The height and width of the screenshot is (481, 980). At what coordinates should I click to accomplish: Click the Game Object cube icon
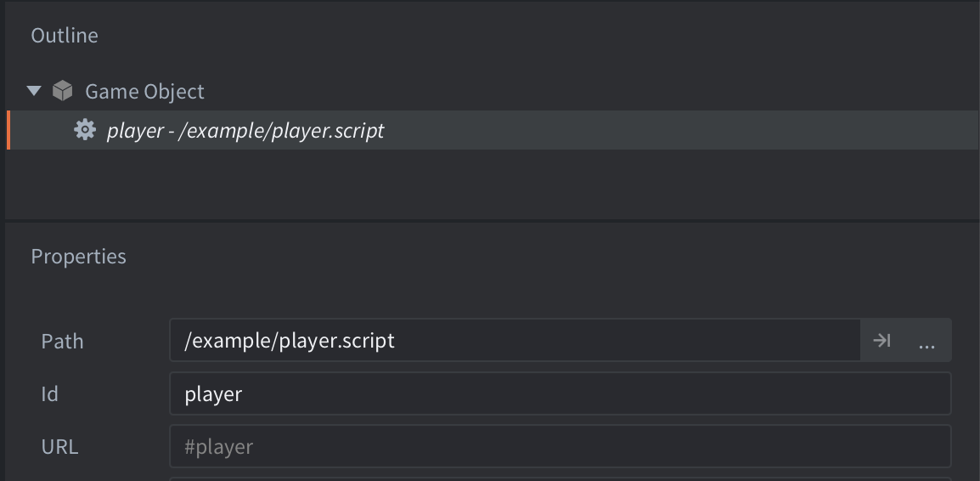pos(63,91)
